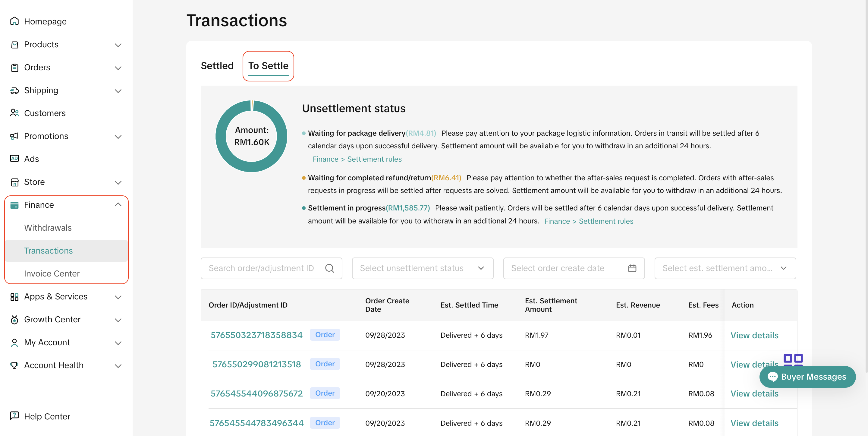Expand the Account Health menu
The width and height of the screenshot is (868, 436).
(x=118, y=365)
